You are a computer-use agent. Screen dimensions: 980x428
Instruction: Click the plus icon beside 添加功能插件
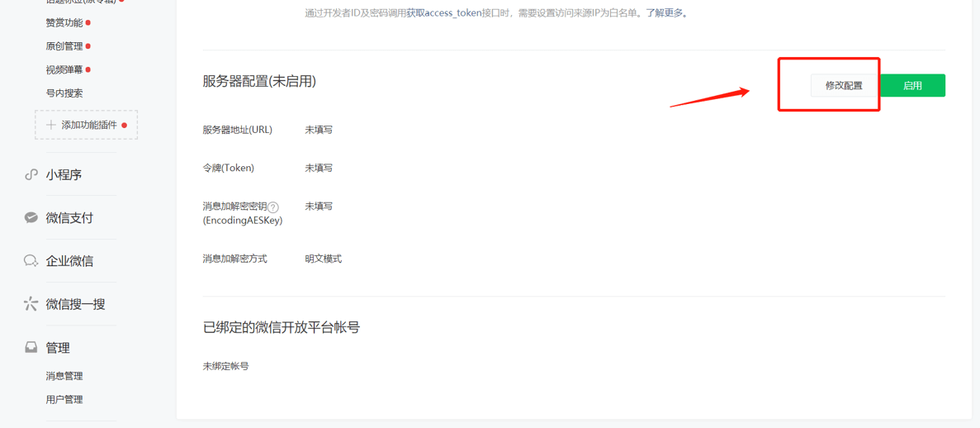[x=51, y=125]
